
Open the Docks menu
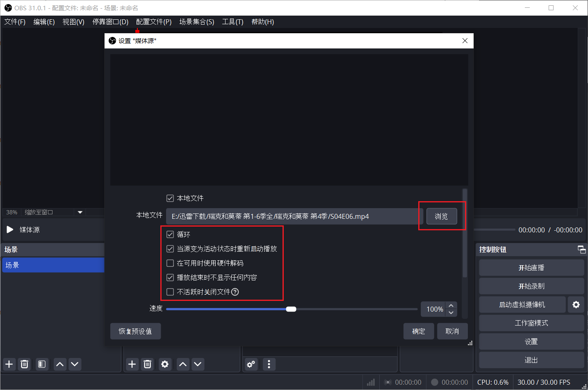point(110,22)
